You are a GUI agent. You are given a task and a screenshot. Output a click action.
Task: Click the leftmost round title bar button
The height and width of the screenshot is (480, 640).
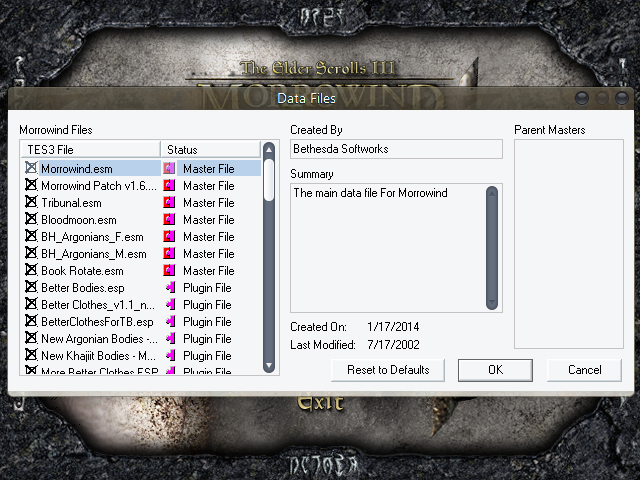(x=582, y=98)
